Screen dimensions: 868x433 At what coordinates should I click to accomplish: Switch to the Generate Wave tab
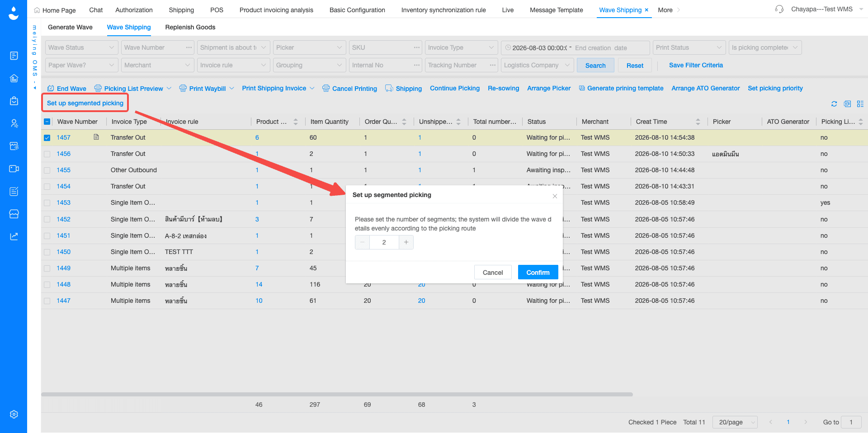(x=70, y=27)
